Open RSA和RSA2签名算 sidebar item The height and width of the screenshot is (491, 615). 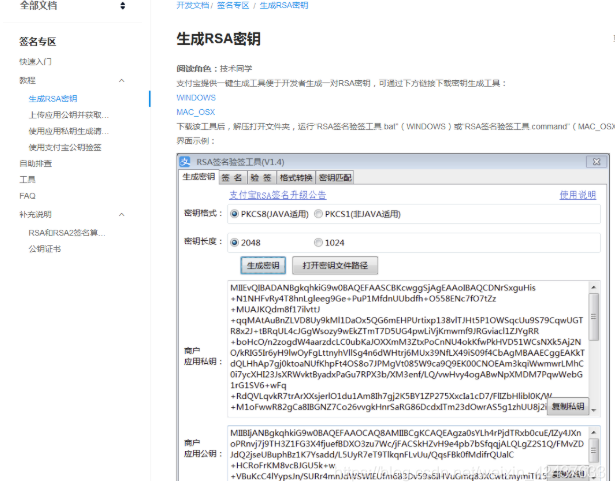tap(67, 233)
